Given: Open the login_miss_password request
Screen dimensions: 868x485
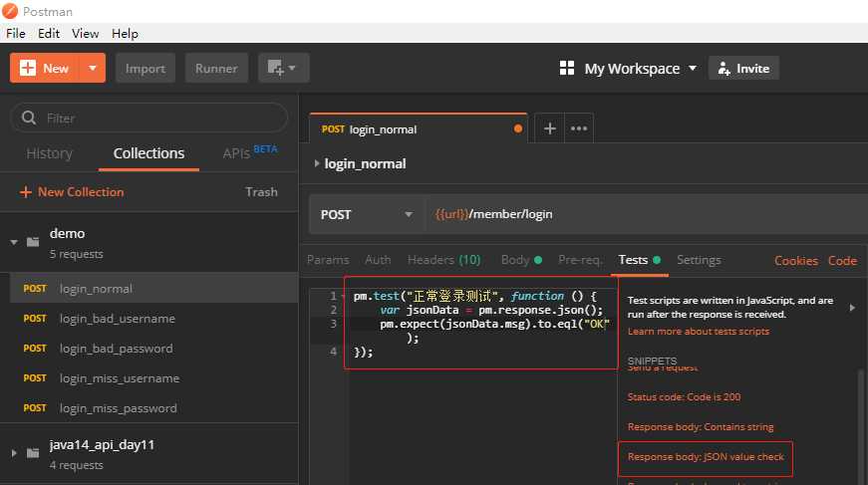Looking at the screenshot, I should pos(153,408).
